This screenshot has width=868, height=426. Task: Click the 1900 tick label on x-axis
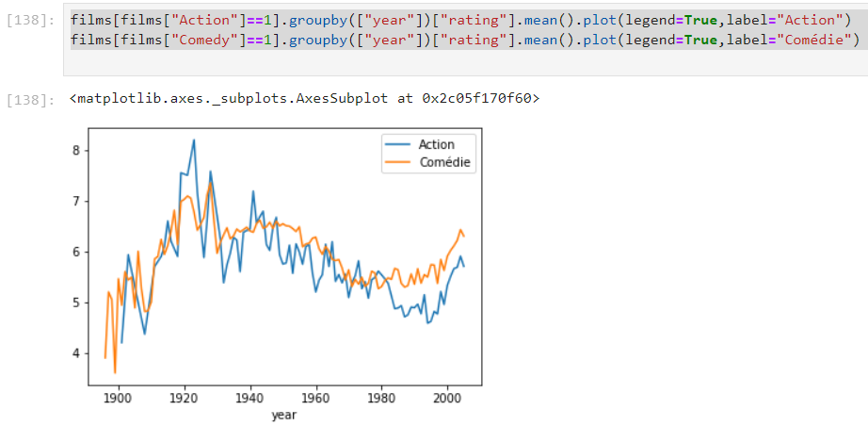pyautogui.click(x=118, y=398)
